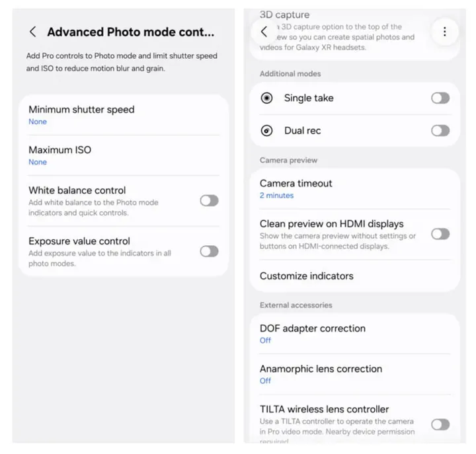Turn on TILTA wireless lens controller
Screen dimensions: 476x454
point(440,424)
